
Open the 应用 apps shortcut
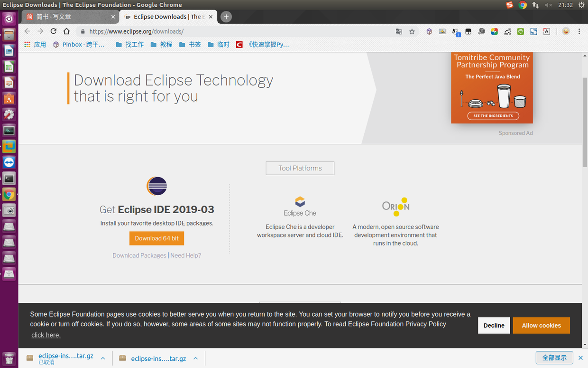click(x=36, y=45)
